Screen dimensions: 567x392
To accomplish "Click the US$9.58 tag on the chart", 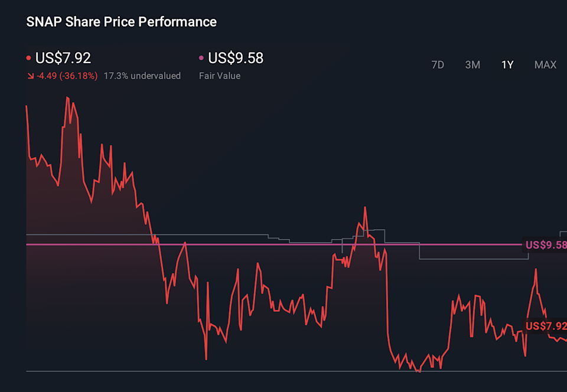I will [x=545, y=245].
